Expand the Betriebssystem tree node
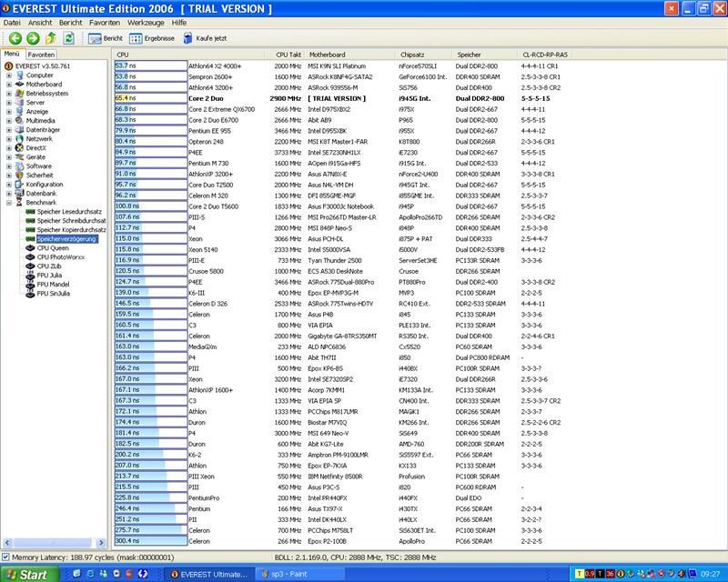This screenshot has height=582, width=728. pos(9,94)
